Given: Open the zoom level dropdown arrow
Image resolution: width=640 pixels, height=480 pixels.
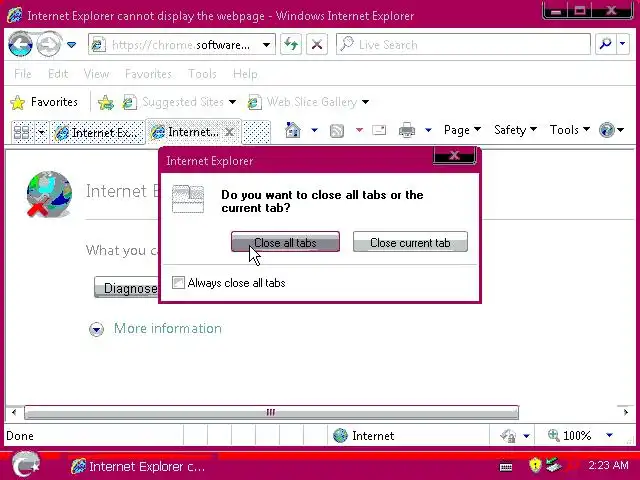Looking at the screenshot, I should tap(609, 436).
